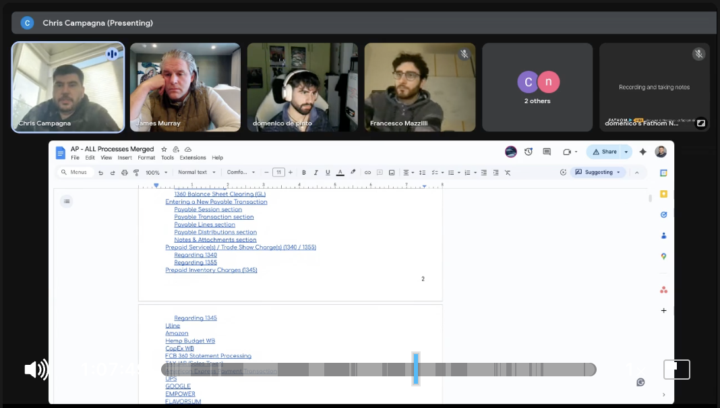This screenshot has height=408, width=720.
Task: Follow the Payable Distributions section link
Action: (x=215, y=232)
